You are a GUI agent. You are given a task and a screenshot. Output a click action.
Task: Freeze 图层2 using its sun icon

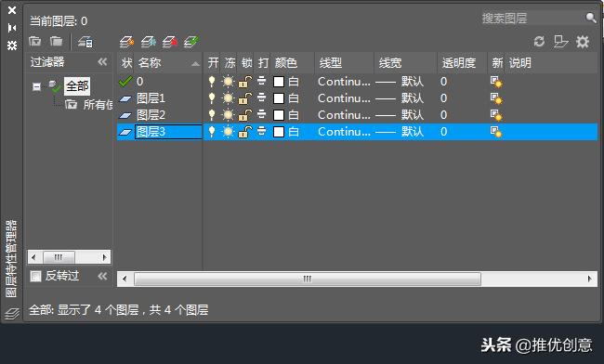[x=228, y=114]
